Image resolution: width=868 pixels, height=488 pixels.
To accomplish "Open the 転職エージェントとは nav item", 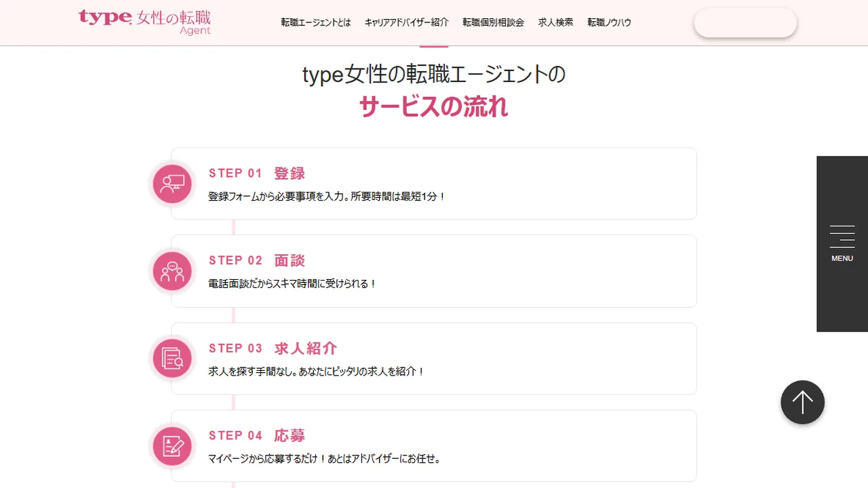I will click(x=316, y=22).
